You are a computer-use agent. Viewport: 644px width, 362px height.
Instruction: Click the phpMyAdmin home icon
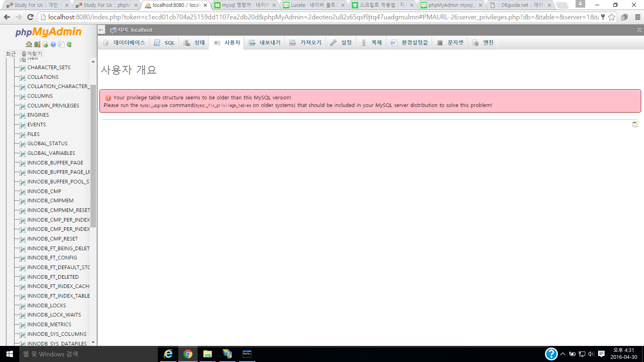tap(29, 44)
